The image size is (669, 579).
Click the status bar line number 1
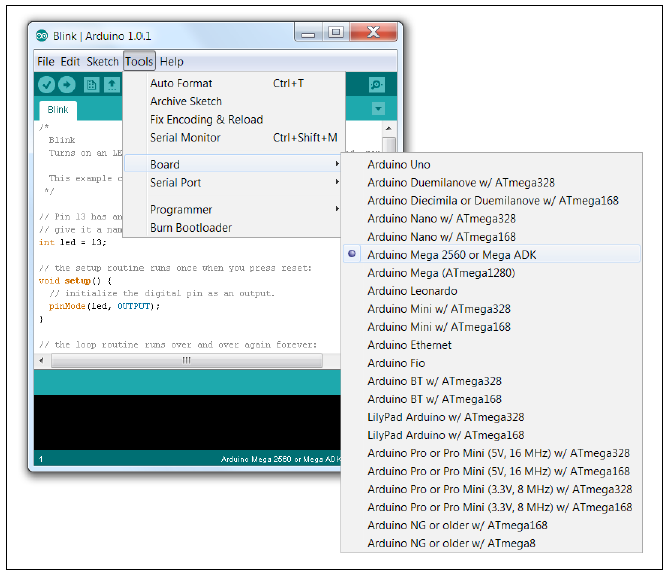(x=41, y=460)
